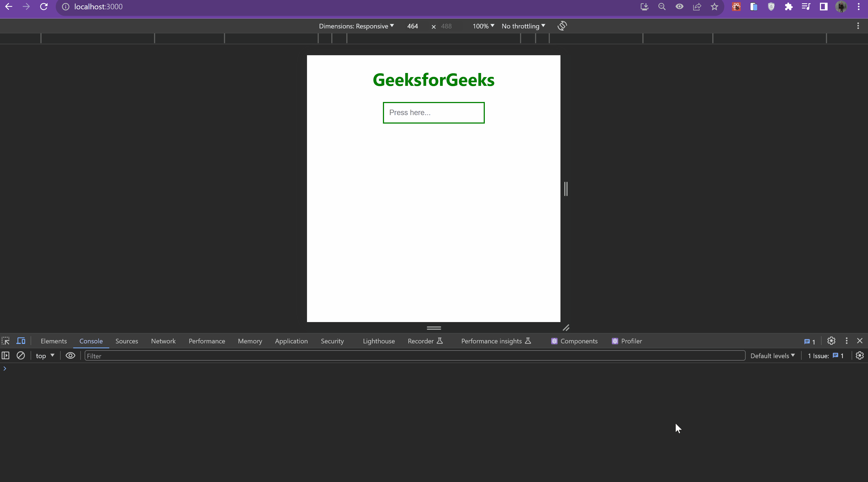This screenshot has width=868, height=482.
Task: Open DevTools settings gear icon
Action: (x=831, y=341)
